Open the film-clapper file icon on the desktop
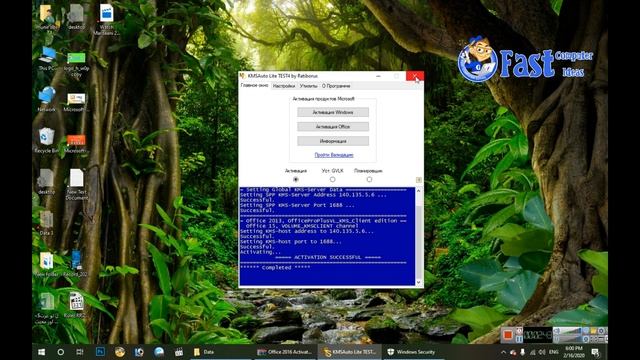This screenshot has height=360, width=640. [76, 305]
